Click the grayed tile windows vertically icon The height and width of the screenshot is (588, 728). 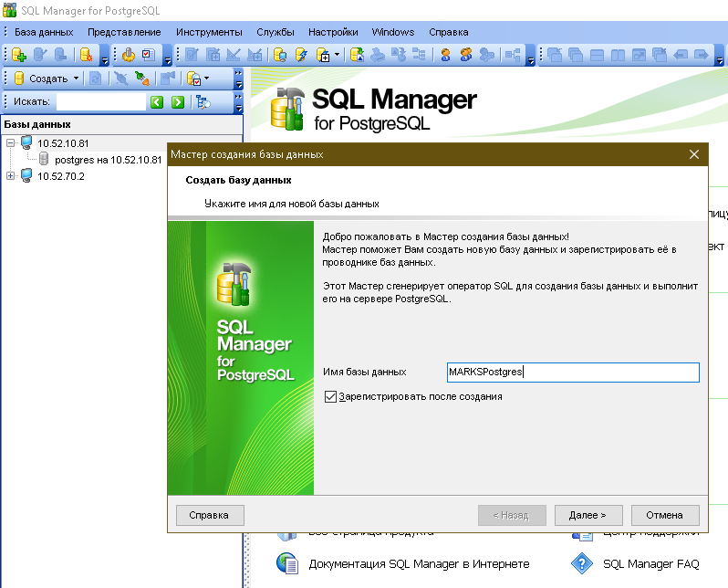pos(618,55)
